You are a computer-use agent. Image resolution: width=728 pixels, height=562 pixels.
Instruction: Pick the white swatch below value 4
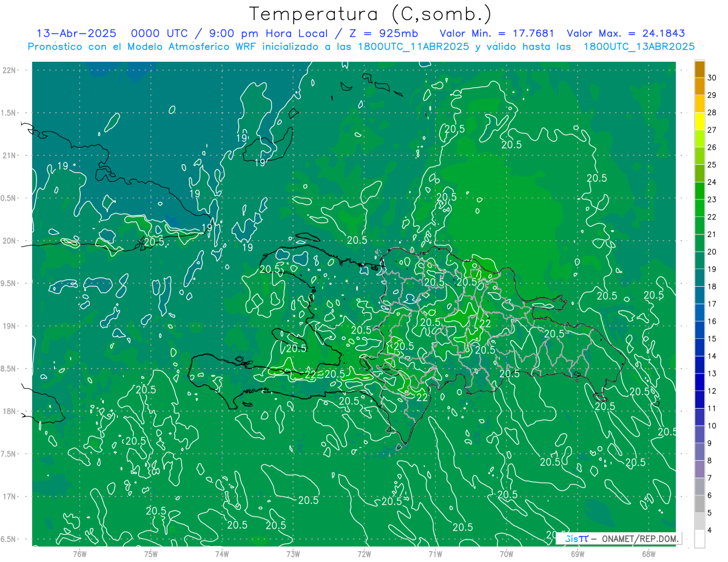(699, 539)
